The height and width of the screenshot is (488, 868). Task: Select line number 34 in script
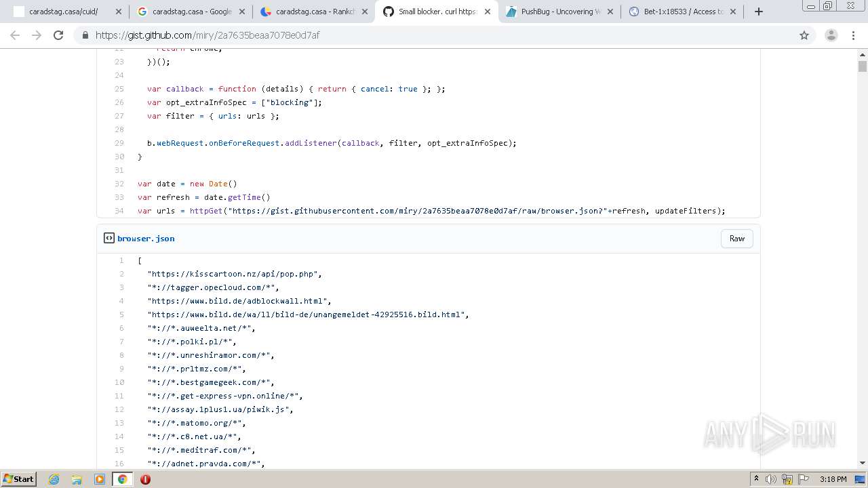click(x=119, y=211)
